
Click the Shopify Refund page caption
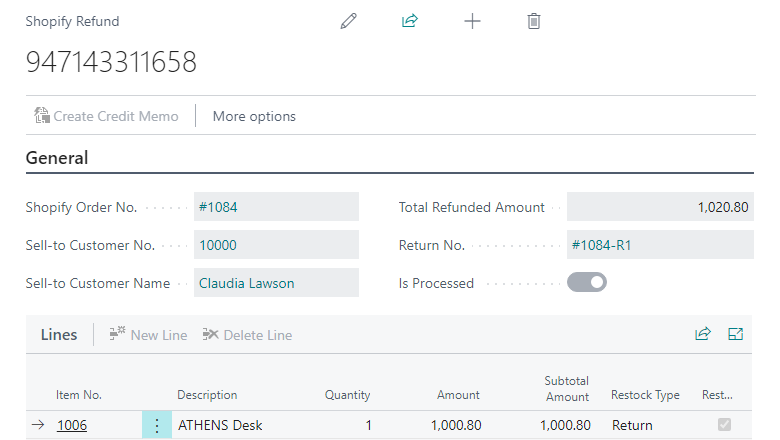73,21
